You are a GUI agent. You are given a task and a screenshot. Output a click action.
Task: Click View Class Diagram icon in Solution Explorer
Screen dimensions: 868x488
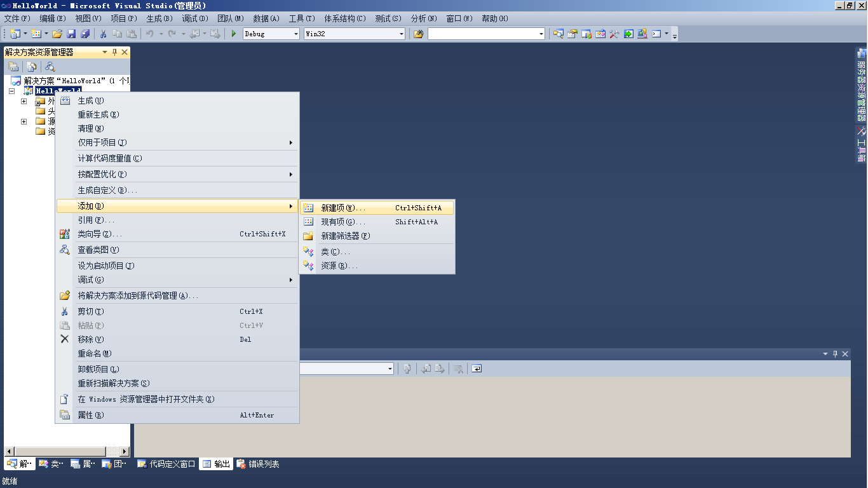pyautogui.click(x=50, y=67)
